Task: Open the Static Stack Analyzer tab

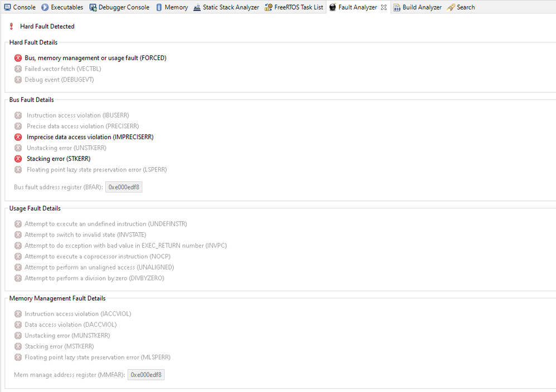Action: tap(226, 7)
